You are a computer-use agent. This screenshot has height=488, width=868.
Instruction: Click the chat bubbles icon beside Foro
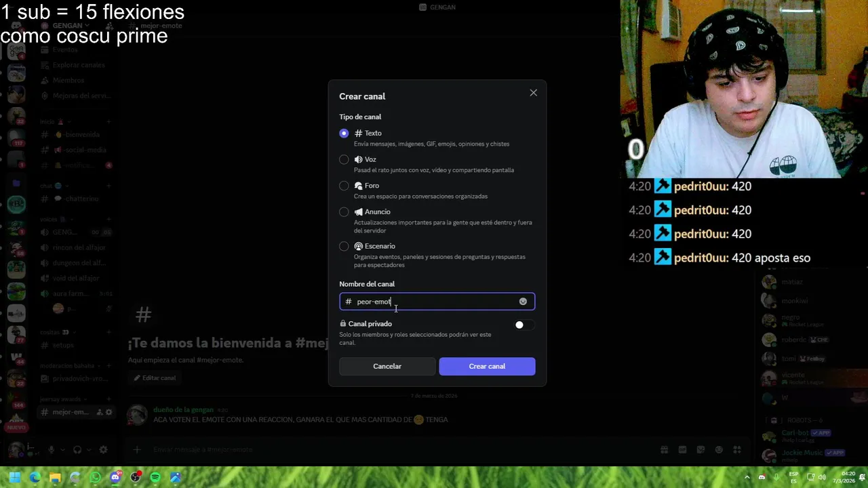358,186
